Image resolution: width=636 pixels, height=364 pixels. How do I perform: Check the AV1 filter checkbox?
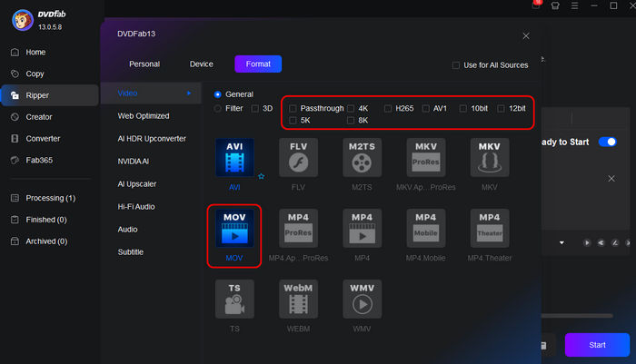(x=425, y=109)
